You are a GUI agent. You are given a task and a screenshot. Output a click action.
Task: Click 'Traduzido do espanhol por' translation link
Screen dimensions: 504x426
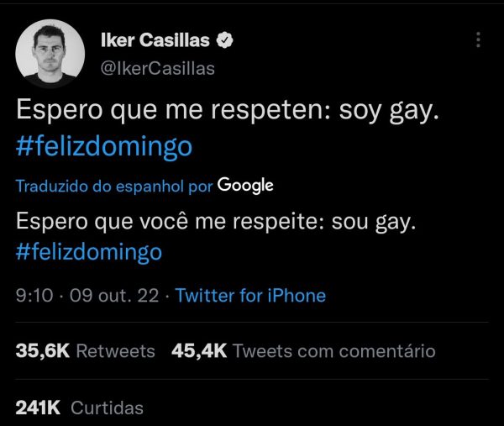pyautogui.click(x=114, y=187)
